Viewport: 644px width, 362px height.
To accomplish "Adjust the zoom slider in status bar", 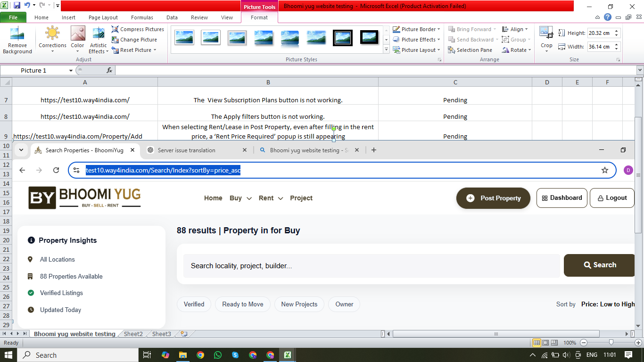I will [x=611, y=343].
